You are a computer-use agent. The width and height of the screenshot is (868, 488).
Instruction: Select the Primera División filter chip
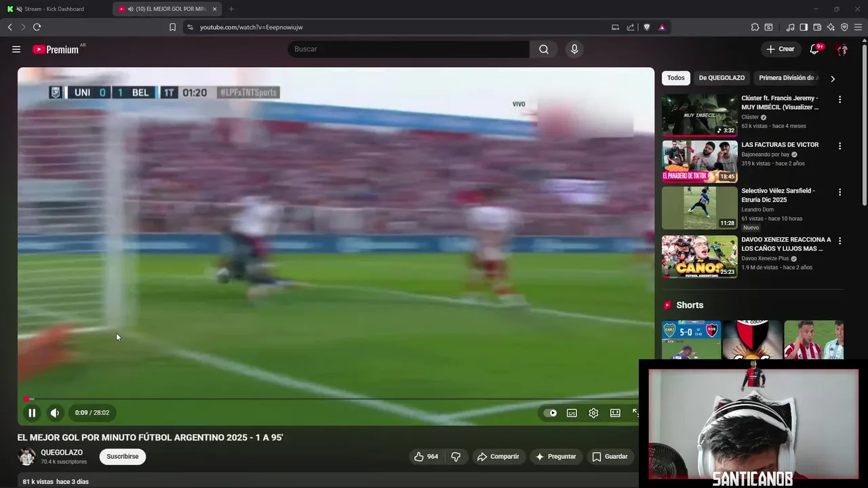[788, 78]
